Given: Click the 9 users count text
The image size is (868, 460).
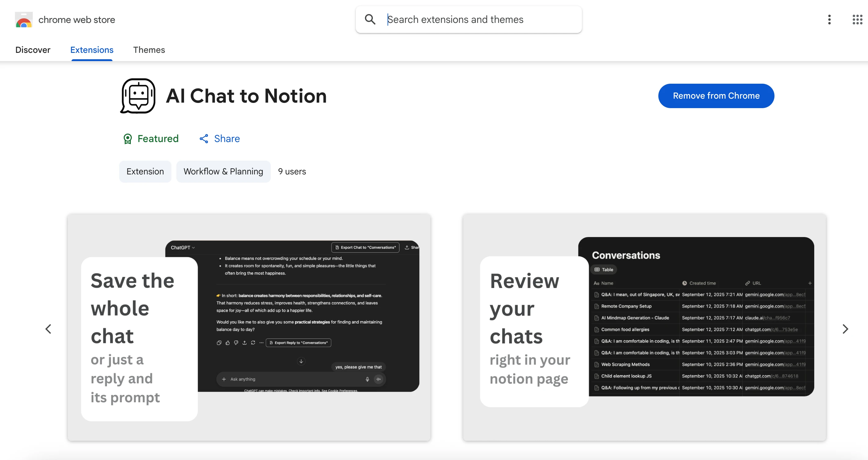Looking at the screenshot, I should point(292,171).
